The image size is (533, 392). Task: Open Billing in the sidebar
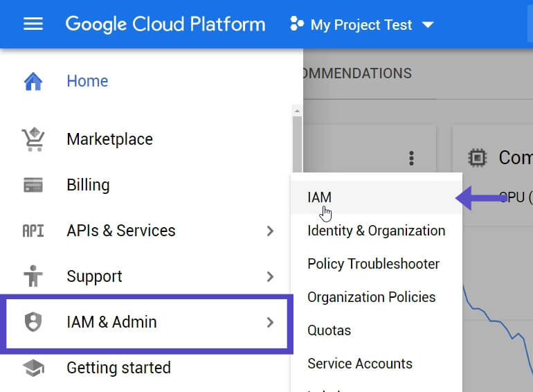coord(88,186)
